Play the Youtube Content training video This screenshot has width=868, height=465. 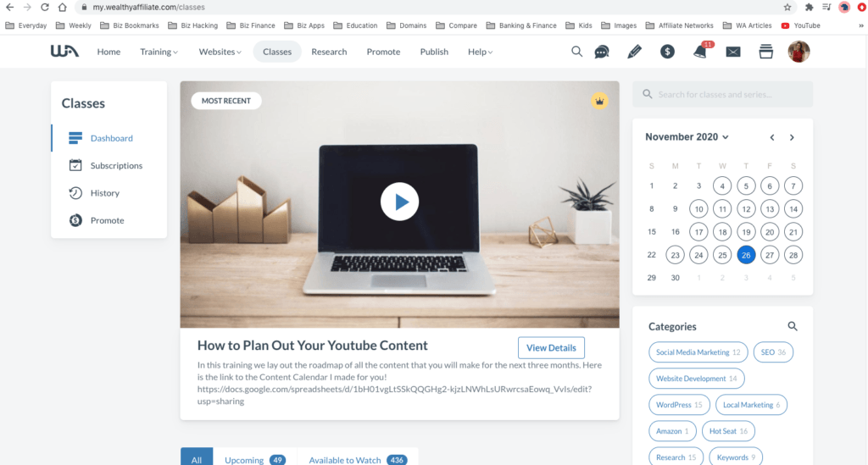[x=399, y=202]
